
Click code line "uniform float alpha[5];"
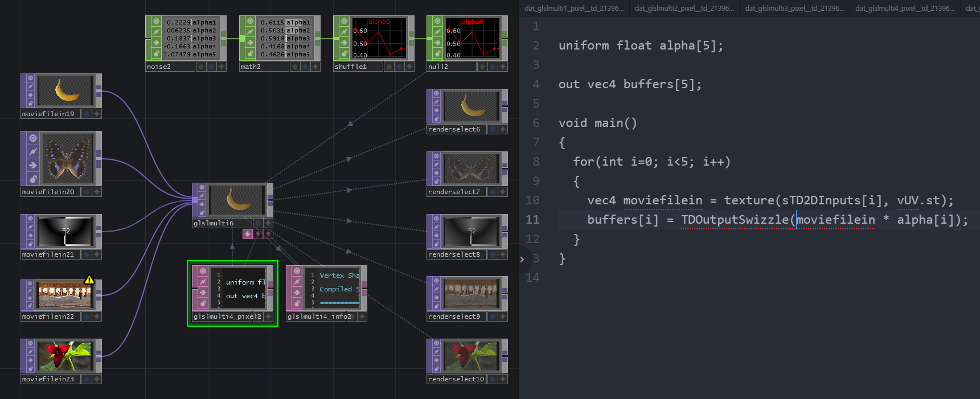tap(641, 46)
